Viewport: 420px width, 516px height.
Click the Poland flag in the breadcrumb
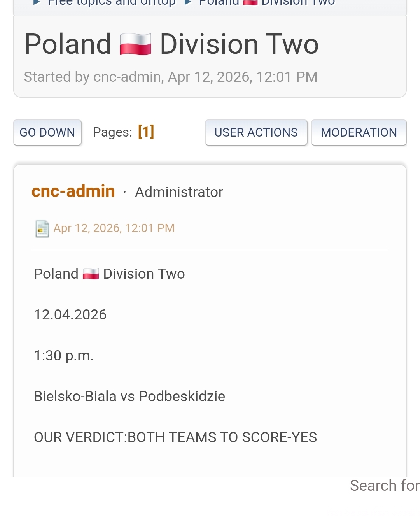(x=250, y=2)
